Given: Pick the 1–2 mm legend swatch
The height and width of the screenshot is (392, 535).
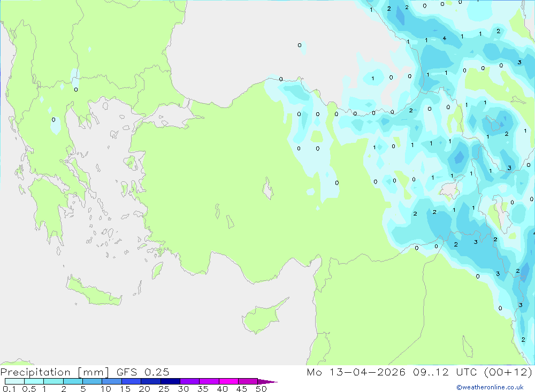Looking at the screenshot, I should [x=53, y=381].
